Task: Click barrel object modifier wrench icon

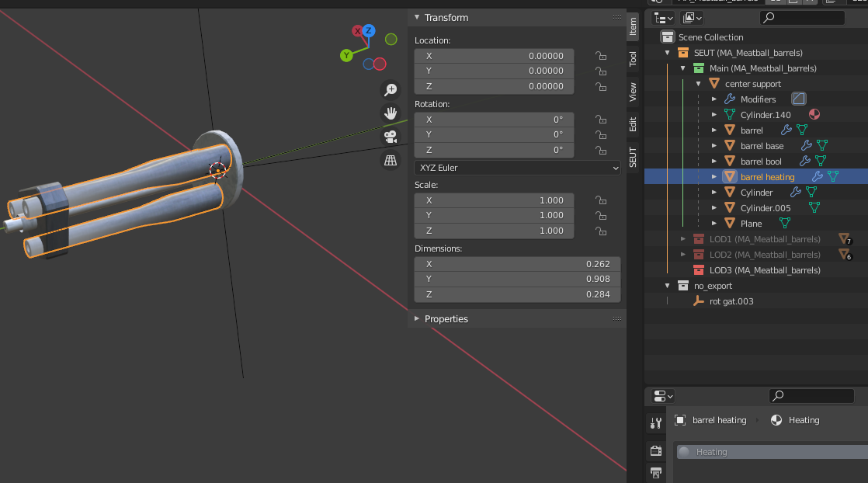Action: click(786, 130)
